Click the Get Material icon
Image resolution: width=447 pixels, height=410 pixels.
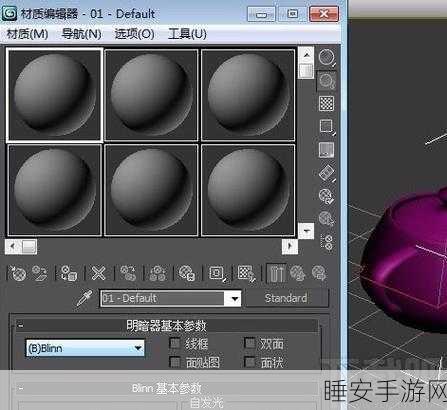(17, 273)
